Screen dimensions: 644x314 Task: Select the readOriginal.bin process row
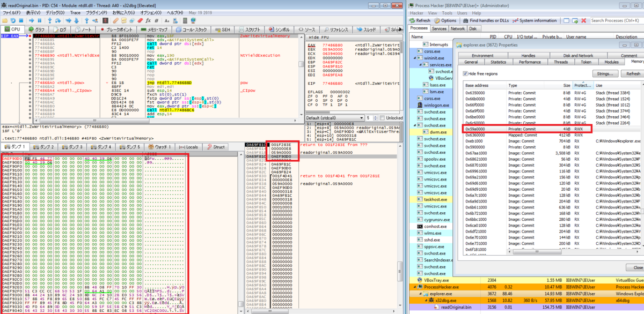point(526,307)
